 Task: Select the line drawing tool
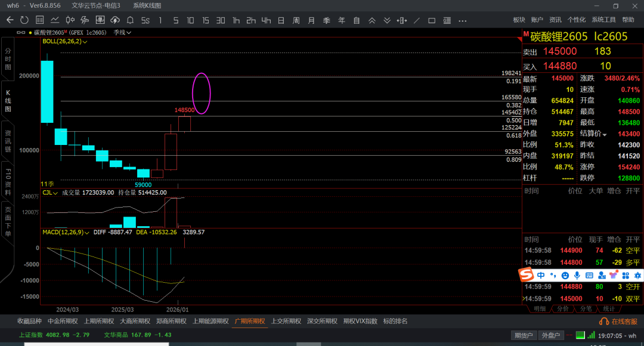[x=417, y=20]
